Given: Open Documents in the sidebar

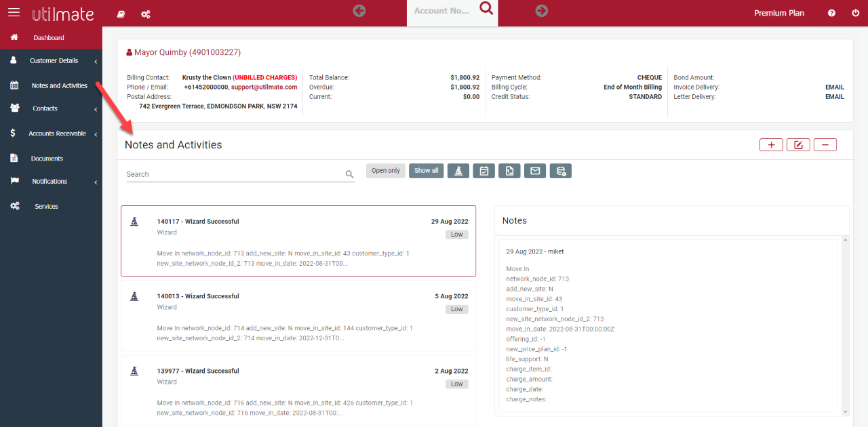Looking at the screenshot, I should (47, 159).
